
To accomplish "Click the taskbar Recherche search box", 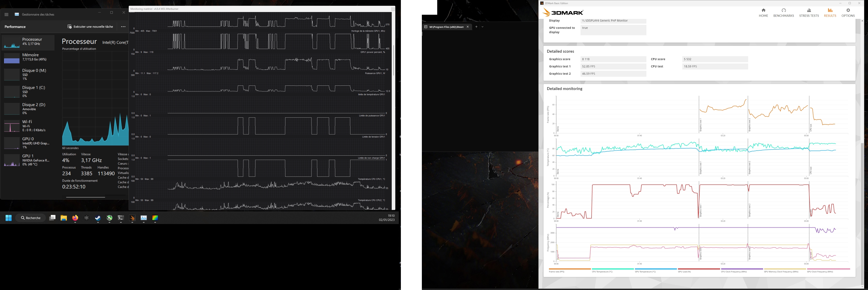I will tap(31, 218).
